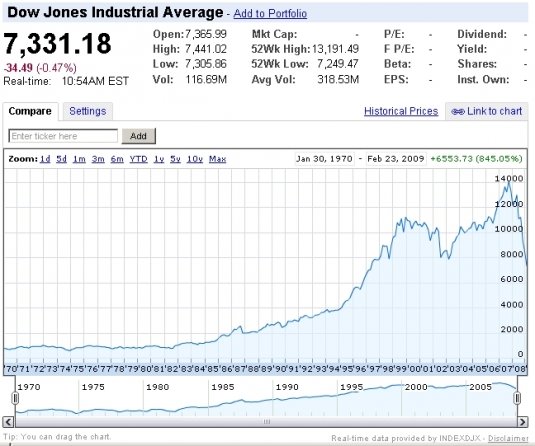This screenshot has height=446, width=535.
Task: Click the Add to Portfolio link
Action: [x=270, y=13]
